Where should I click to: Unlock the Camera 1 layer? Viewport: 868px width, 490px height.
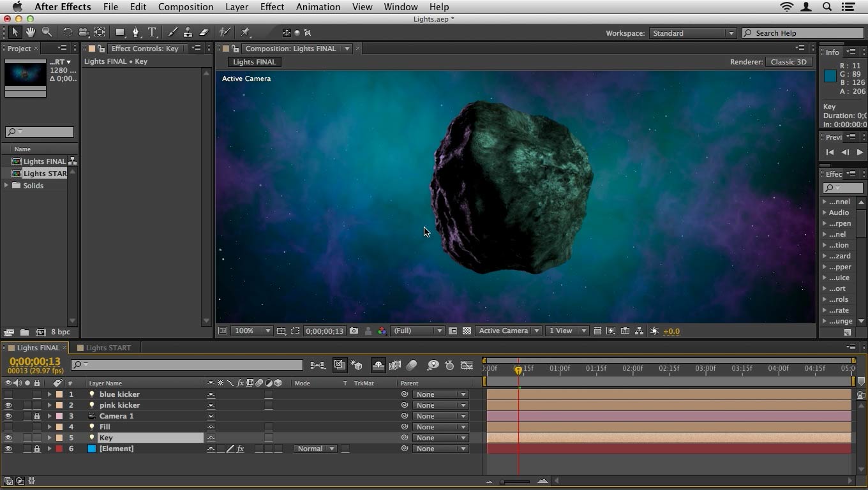point(37,416)
